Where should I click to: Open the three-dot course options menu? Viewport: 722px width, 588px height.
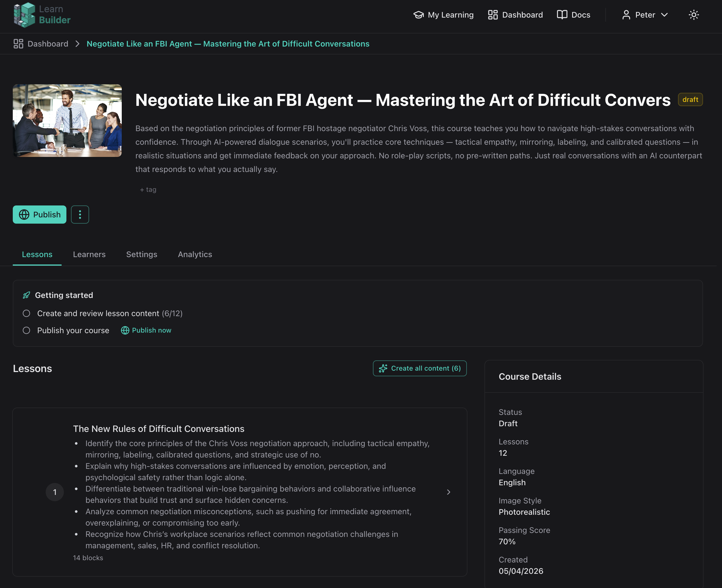pos(80,215)
